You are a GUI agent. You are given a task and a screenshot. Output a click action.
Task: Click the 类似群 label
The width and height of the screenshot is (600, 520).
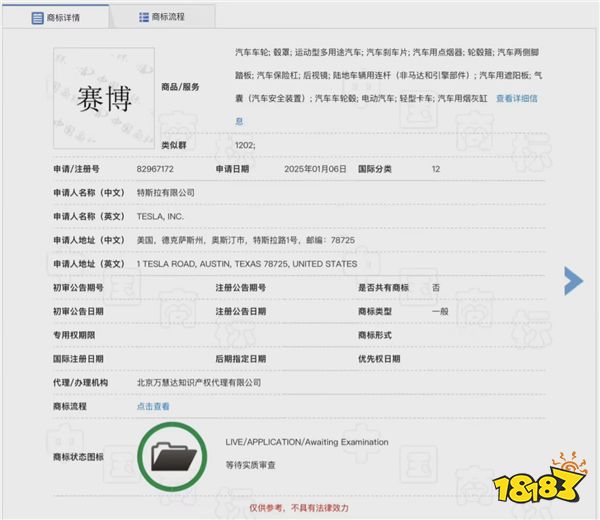[174, 145]
